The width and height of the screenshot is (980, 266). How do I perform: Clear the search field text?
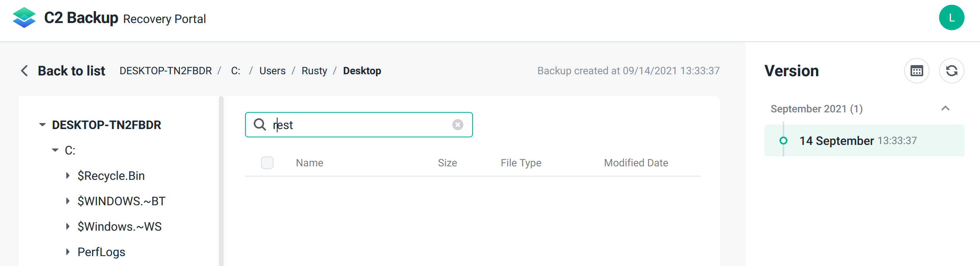coord(457,125)
